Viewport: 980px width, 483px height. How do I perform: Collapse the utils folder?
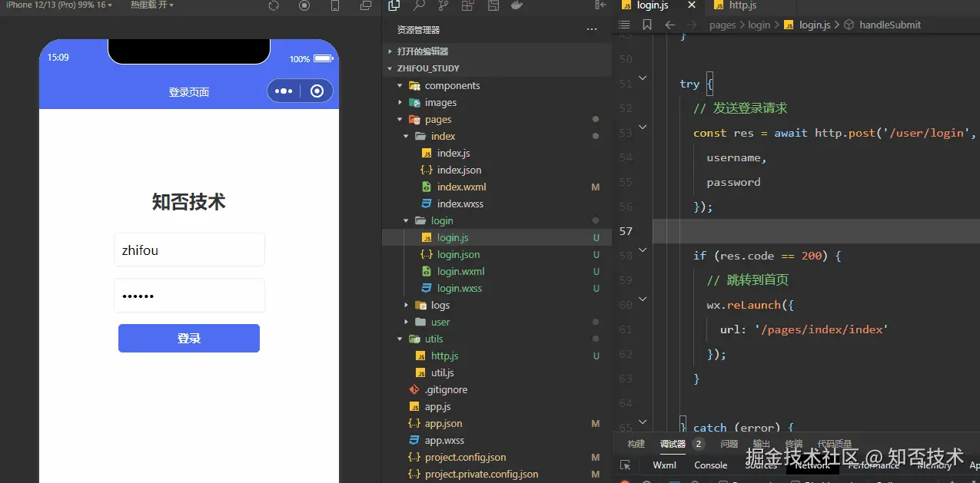pyautogui.click(x=434, y=339)
